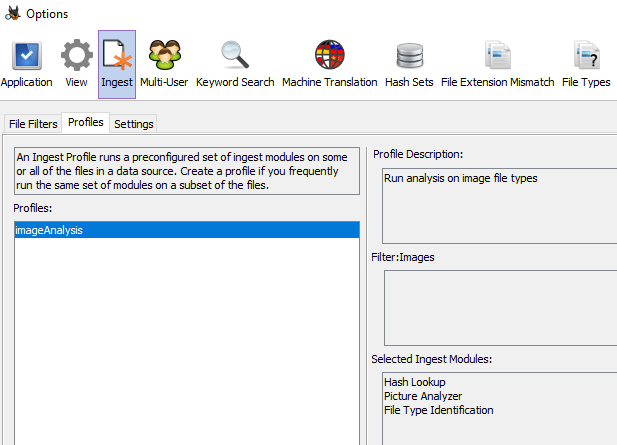
Task: Switch to the Profiles tab
Action: pyautogui.click(x=86, y=123)
